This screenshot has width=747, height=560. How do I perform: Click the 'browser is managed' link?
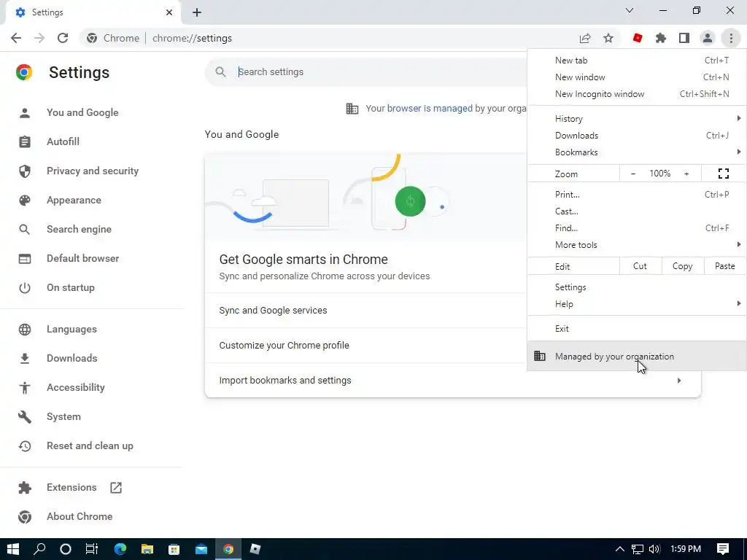pyautogui.click(x=430, y=109)
